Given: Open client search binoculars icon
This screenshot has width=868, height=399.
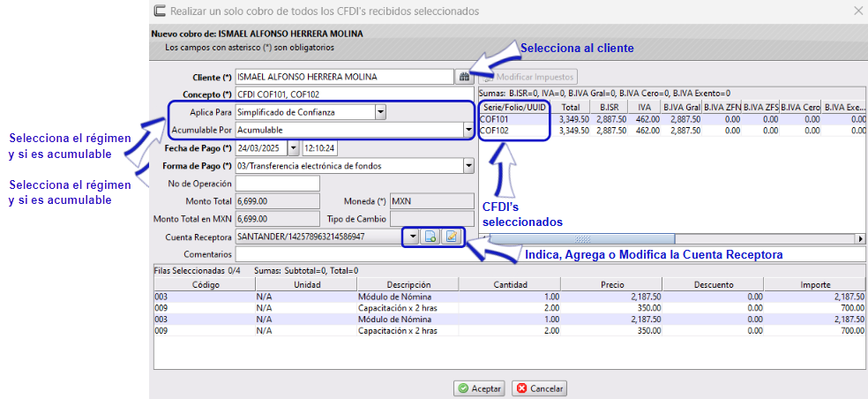Looking at the screenshot, I should click(x=464, y=77).
